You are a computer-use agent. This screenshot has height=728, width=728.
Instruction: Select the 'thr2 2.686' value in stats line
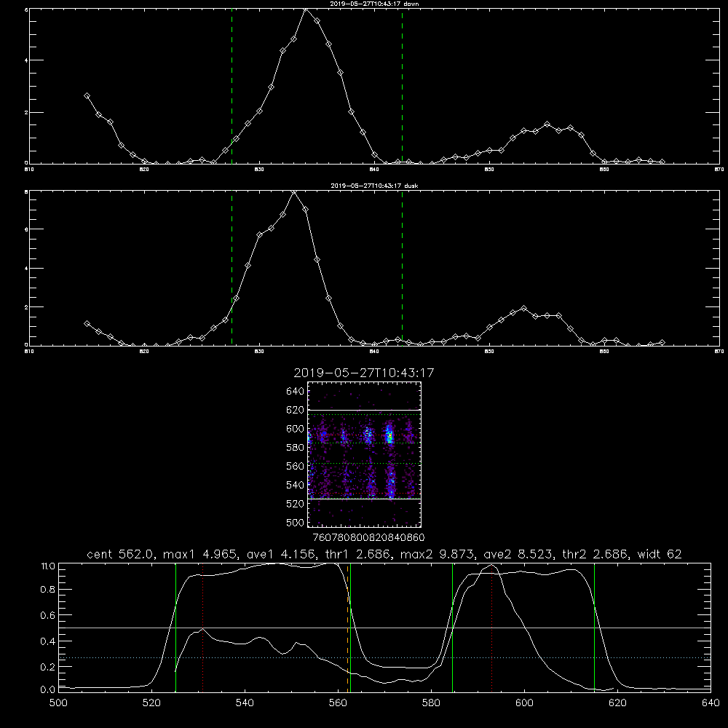(x=596, y=554)
